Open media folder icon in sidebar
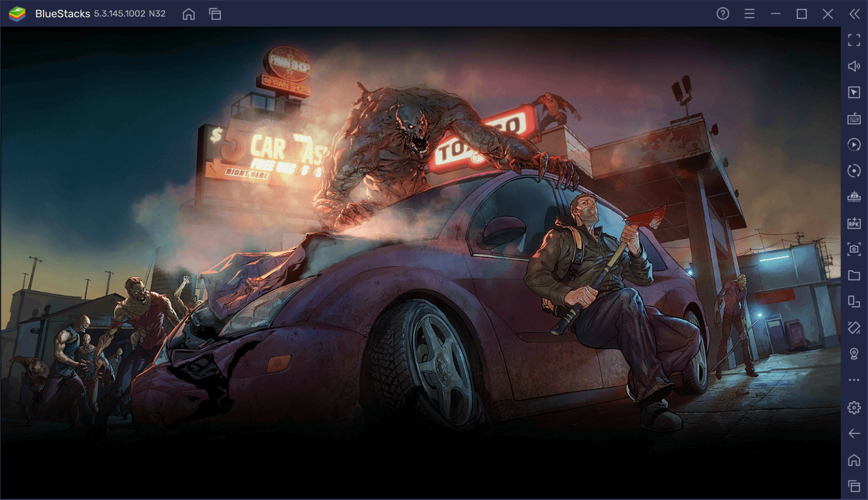Viewport: 868px width, 500px height. (854, 275)
